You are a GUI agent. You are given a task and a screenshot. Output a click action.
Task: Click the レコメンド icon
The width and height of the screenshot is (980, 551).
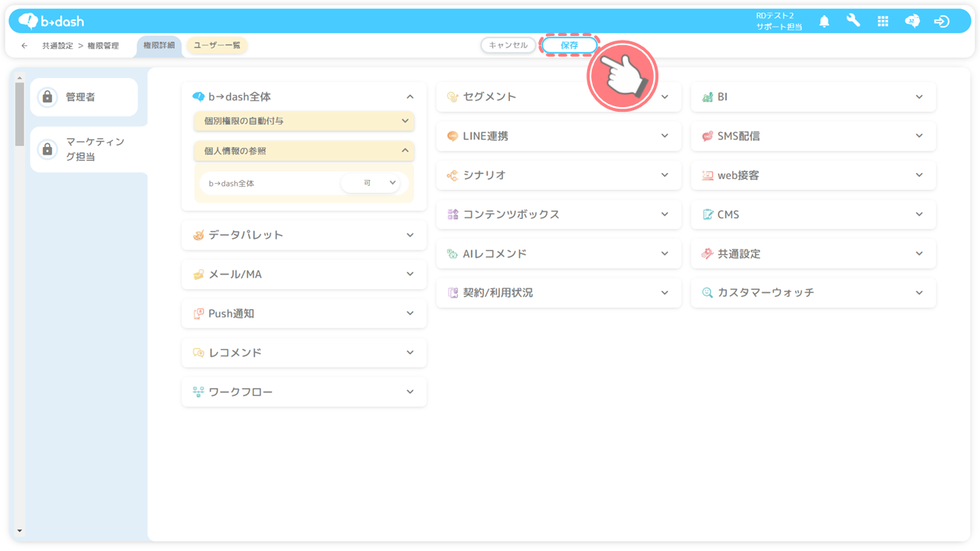pyautogui.click(x=198, y=353)
